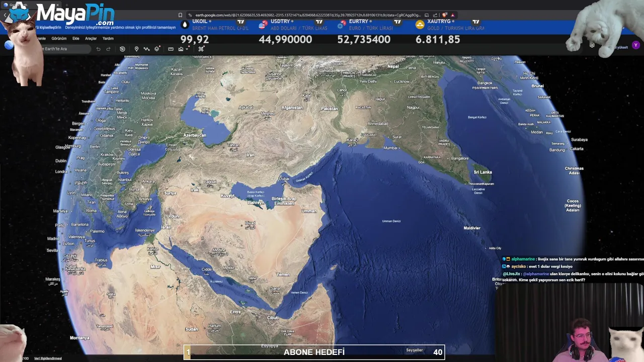This screenshot has width=644, height=362.
Task: Open Google Earth settings gear
Action: (x=592, y=45)
